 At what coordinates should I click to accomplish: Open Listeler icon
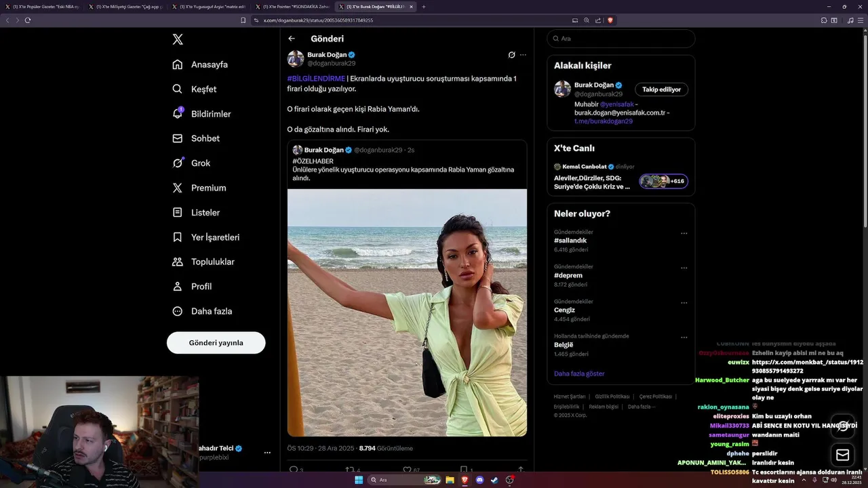[x=178, y=212]
